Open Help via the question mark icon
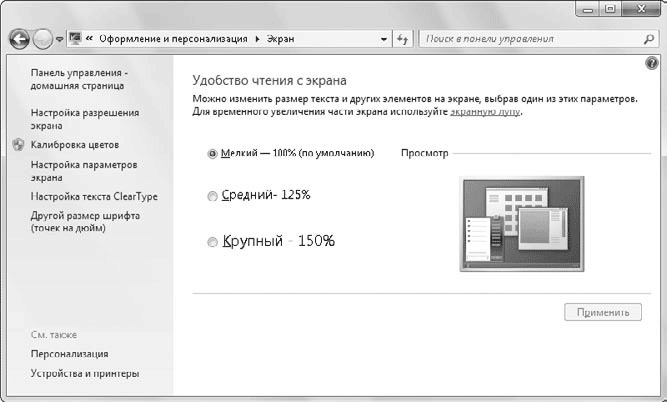Image resolution: width=667 pixels, height=402 pixels. (x=652, y=63)
